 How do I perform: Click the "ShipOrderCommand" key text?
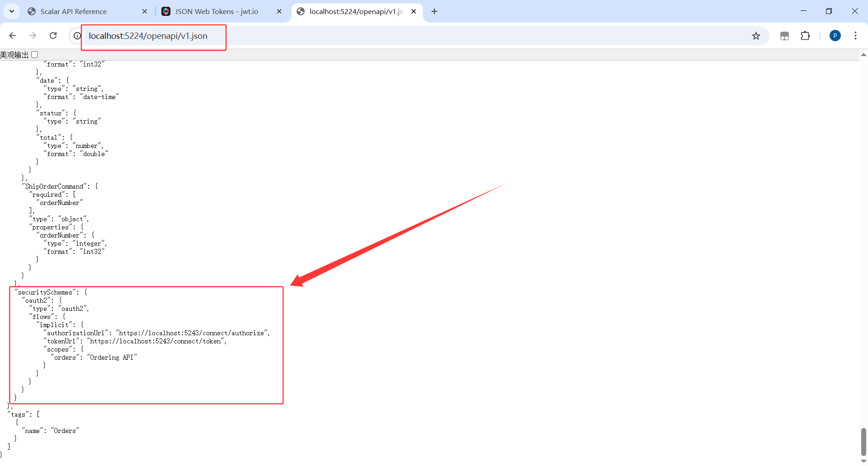tap(54, 186)
